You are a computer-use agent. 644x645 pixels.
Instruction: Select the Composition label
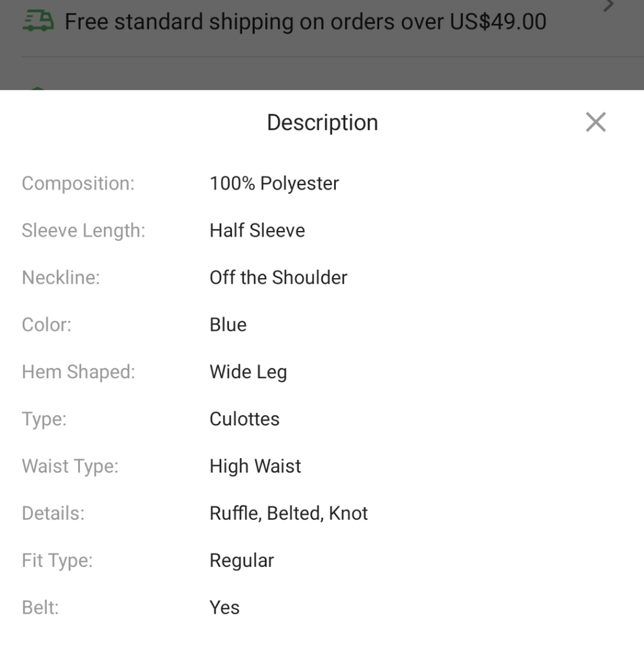click(78, 183)
